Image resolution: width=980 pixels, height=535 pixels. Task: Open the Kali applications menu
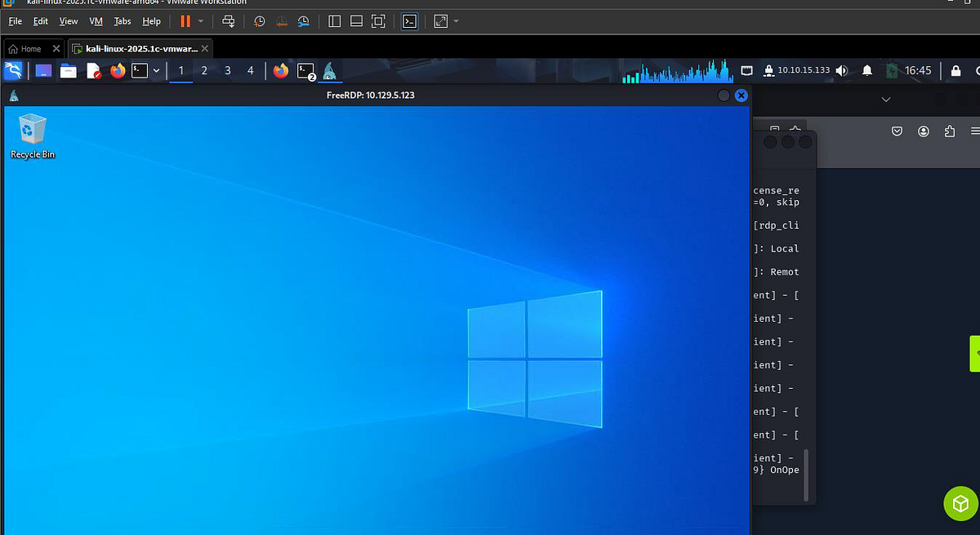[13, 71]
